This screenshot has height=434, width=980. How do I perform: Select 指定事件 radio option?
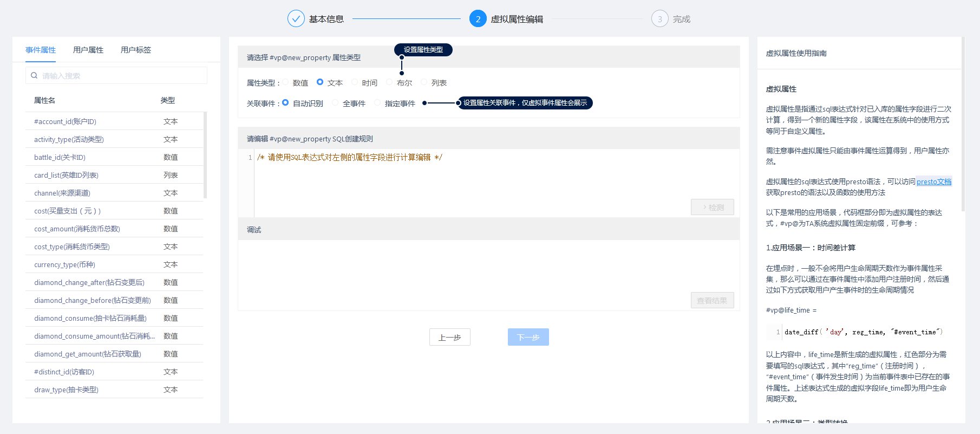click(x=378, y=103)
